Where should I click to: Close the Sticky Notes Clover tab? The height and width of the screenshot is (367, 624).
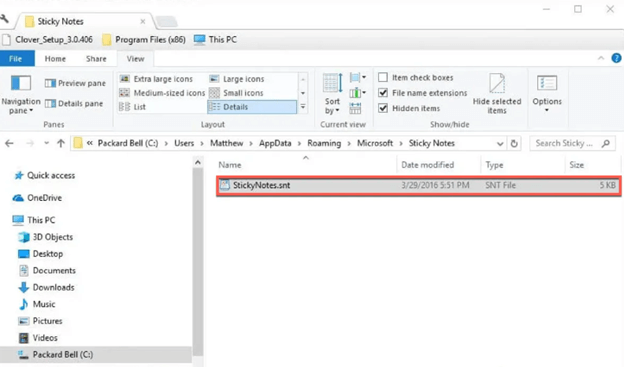pos(143,21)
